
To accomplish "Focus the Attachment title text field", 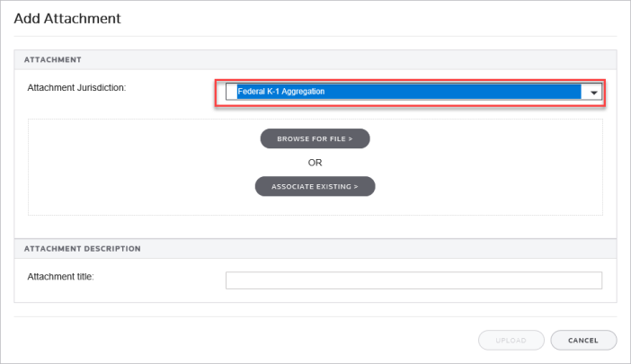I will tap(413, 281).
